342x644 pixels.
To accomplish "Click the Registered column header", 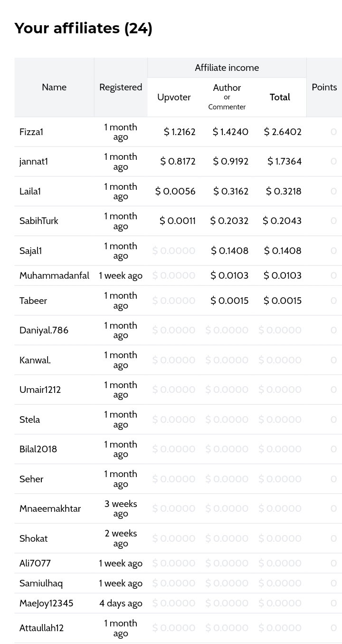I will 121,87.
